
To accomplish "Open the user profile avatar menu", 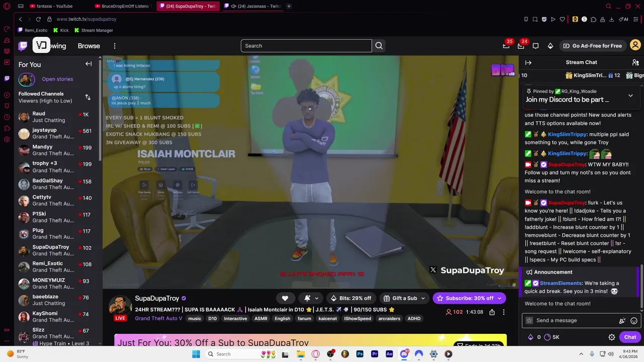I will click(x=635, y=46).
